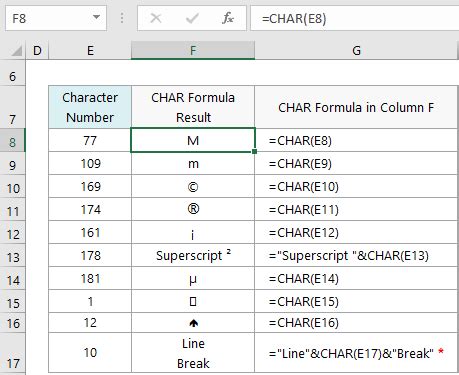The width and height of the screenshot is (459, 375).
Task: Expand the Name Box dropdown arrow
Action: (x=97, y=17)
